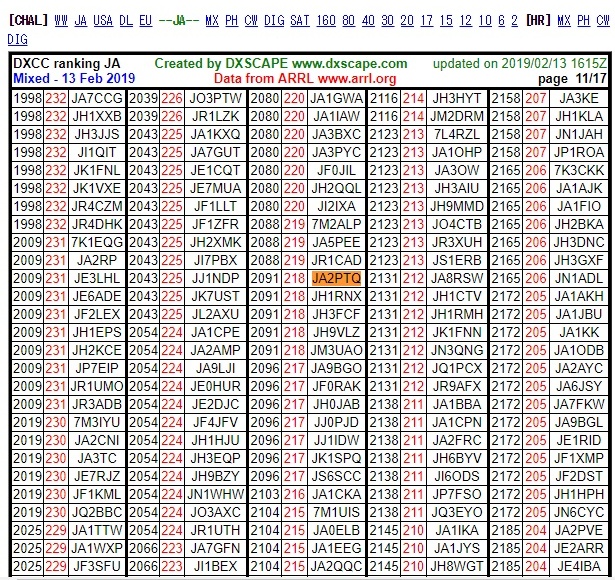Click the Mixed - 13 Feb 2019 subtitle

74,78
